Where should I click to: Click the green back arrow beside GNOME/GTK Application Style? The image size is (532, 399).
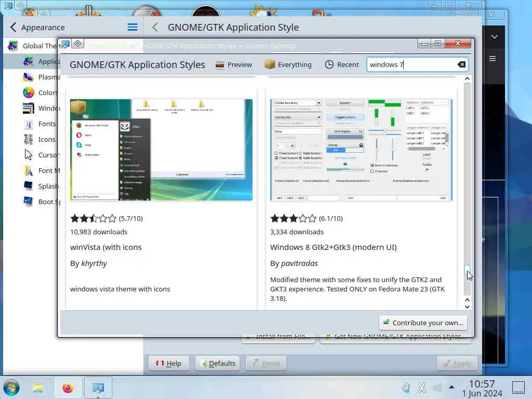pyautogui.click(x=155, y=27)
